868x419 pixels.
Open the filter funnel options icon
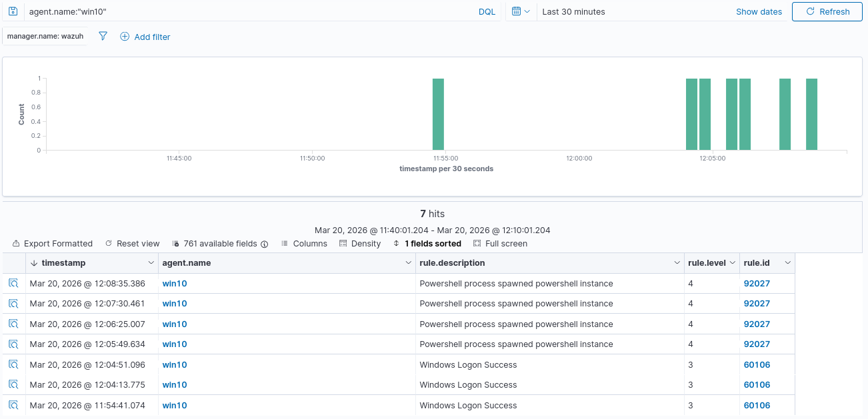(103, 37)
